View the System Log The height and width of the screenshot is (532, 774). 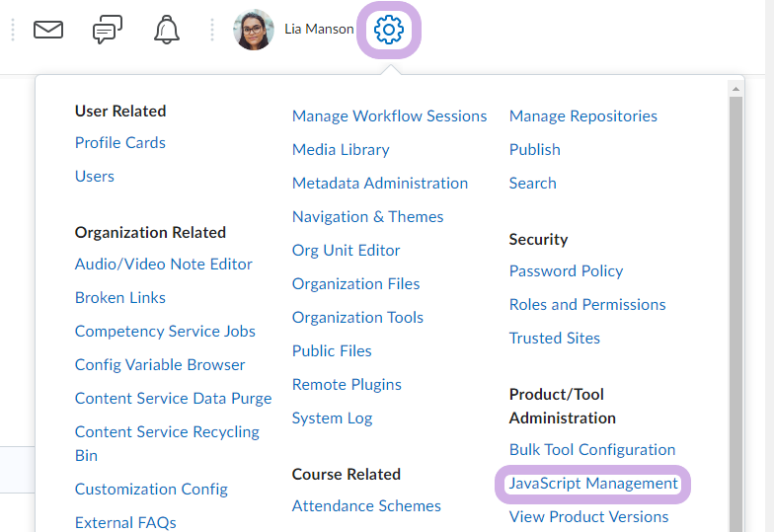tap(332, 418)
